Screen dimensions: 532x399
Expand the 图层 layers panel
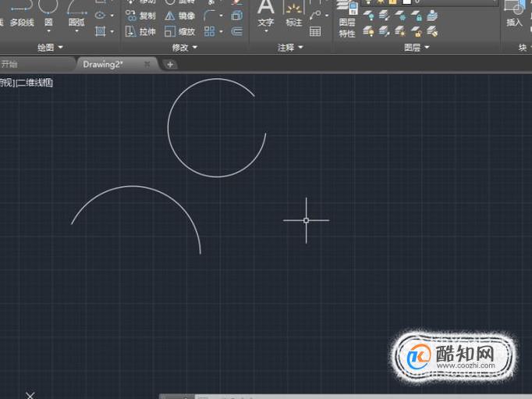(x=417, y=47)
